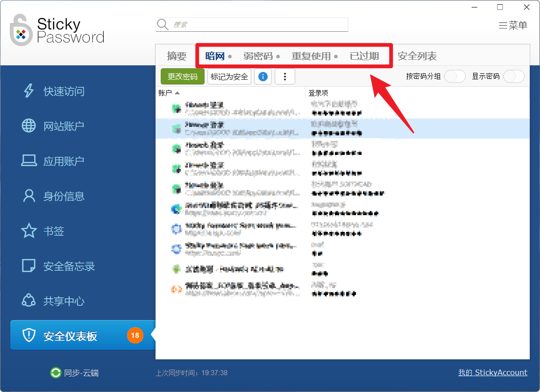Switch to the 摘要 tab
Viewport: 540px width, 392px height.
click(x=176, y=56)
